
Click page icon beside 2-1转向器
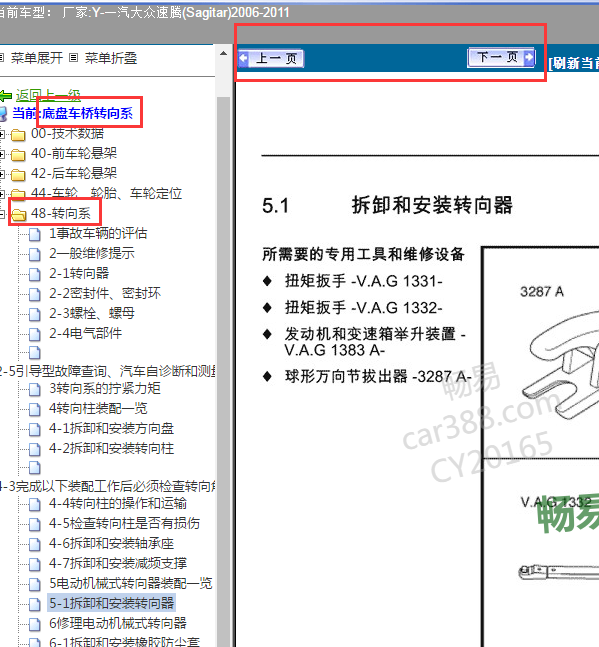(x=35, y=274)
